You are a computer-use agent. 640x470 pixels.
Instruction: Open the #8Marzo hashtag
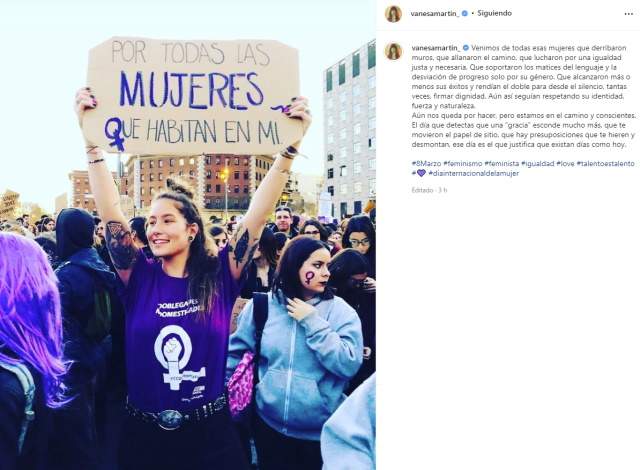[x=426, y=163]
